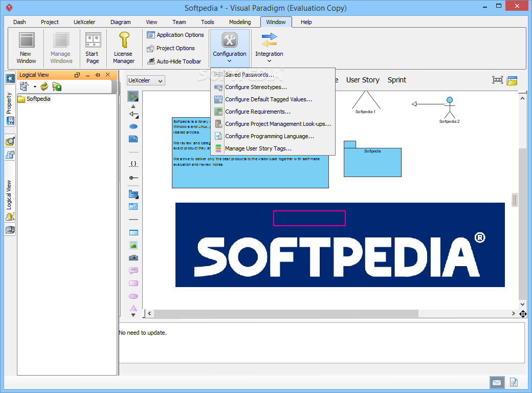
Task: Select the package tool in palette
Action: point(134,194)
